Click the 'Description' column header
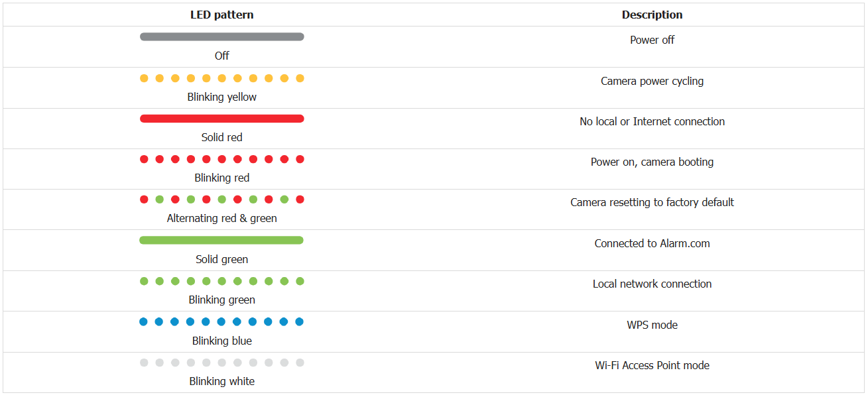 (652, 15)
